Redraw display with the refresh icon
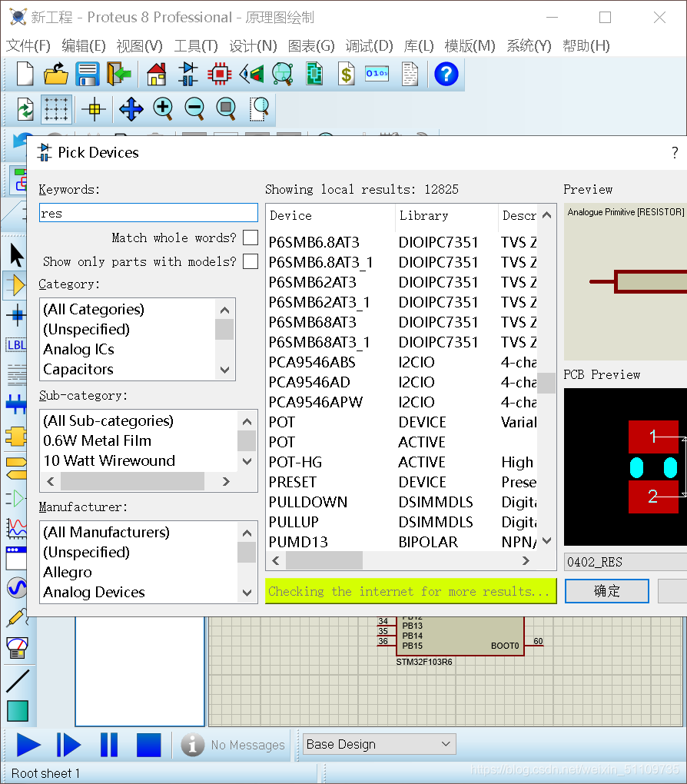 (x=25, y=109)
